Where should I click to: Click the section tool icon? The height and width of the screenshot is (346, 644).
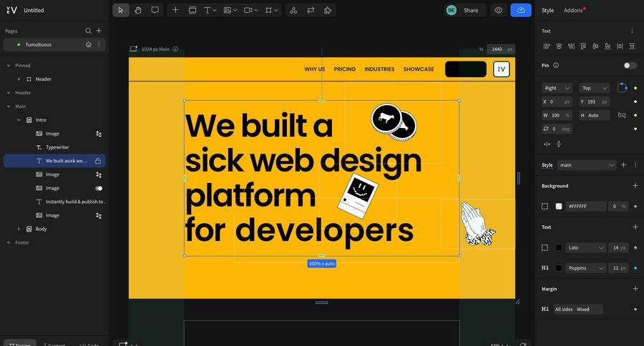[192, 10]
